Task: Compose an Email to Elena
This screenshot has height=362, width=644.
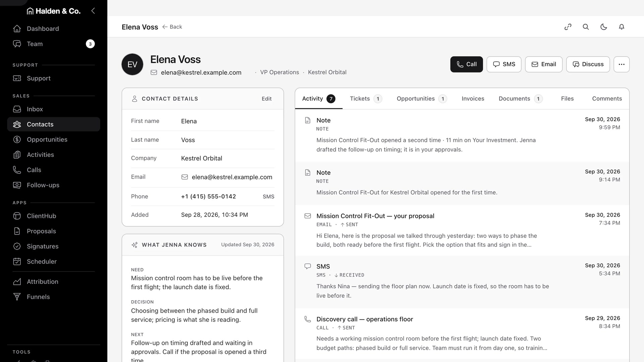Action: pyautogui.click(x=544, y=64)
